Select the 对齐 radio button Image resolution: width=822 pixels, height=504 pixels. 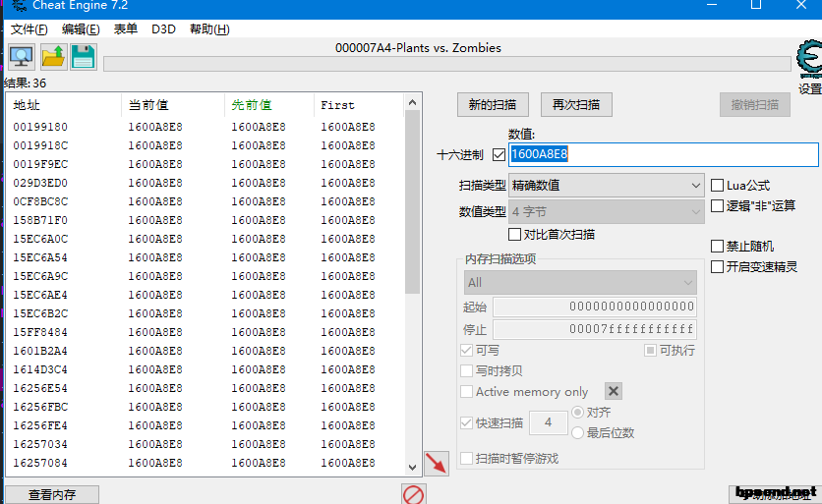[x=577, y=413]
